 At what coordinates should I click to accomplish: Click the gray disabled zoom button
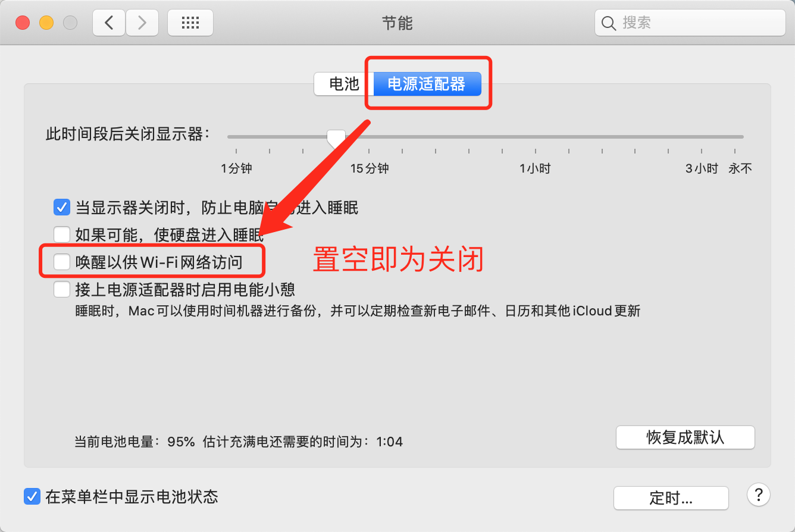click(70, 23)
